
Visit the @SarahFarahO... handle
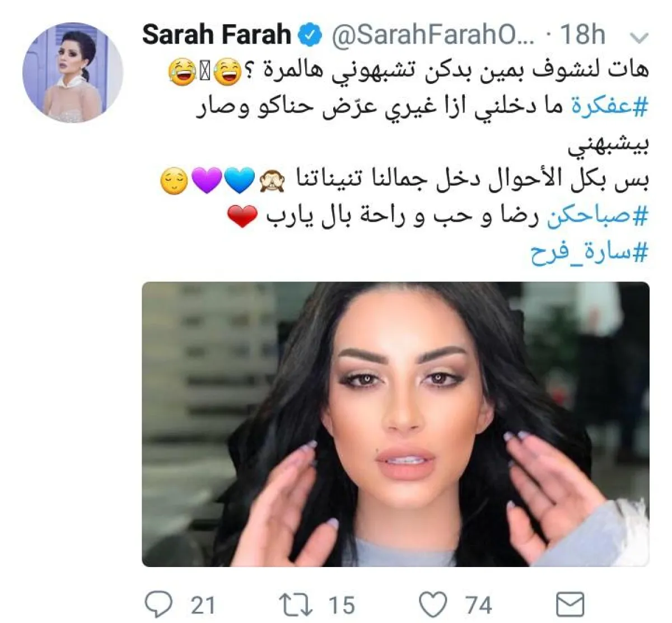pyautogui.click(x=433, y=36)
